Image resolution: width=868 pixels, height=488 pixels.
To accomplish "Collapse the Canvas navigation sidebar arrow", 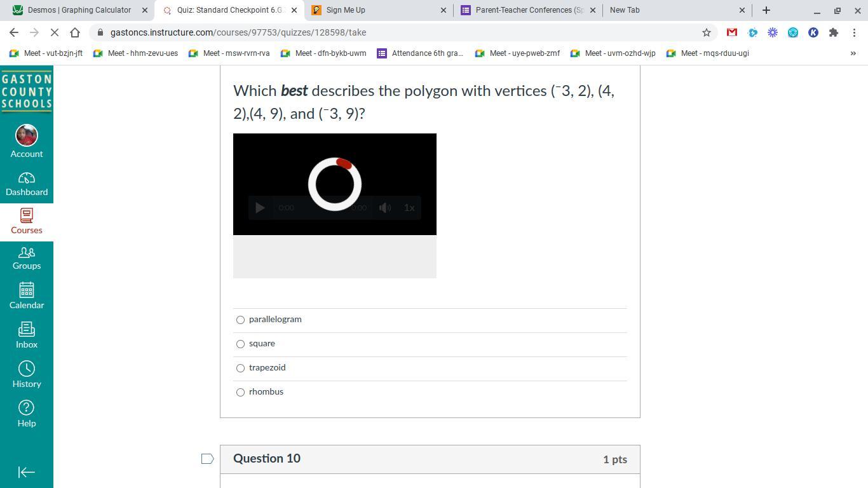I will point(27,472).
